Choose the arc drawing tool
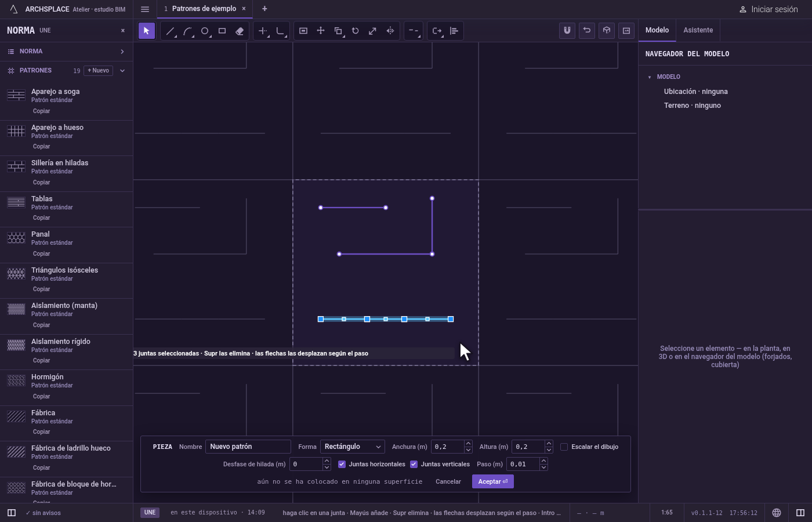 187,31
